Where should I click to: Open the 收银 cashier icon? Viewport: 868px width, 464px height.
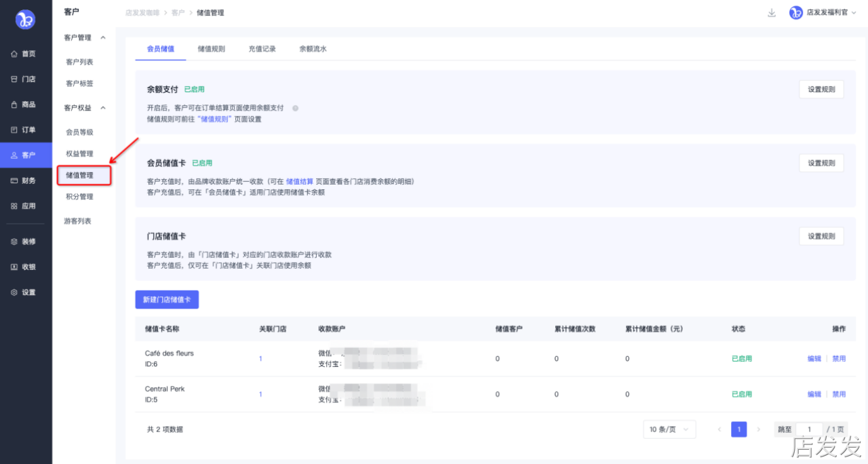pyautogui.click(x=14, y=267)
